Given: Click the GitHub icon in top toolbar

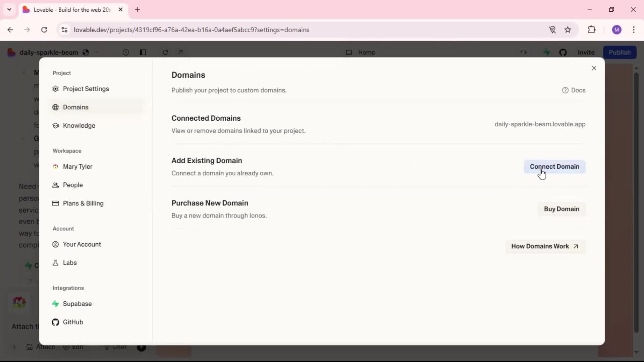Looking at the screenshot, I should (x=563, y=52).
